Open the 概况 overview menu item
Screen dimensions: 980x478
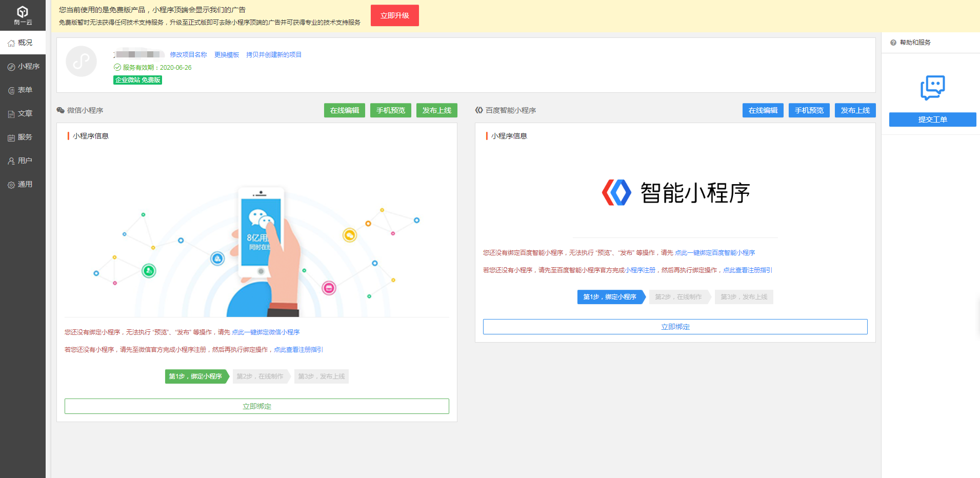pyautogui.click(x=23, y=43)
